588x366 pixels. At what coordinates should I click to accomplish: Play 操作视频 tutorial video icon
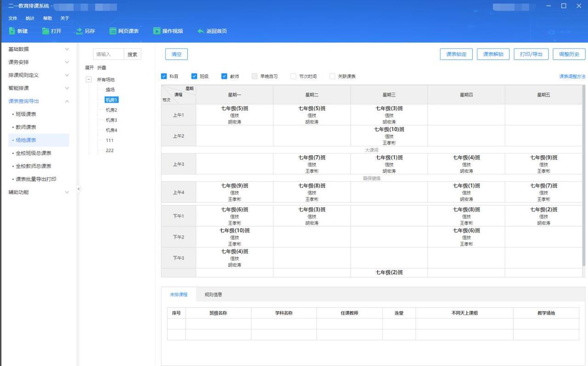(x=157, y=31)
